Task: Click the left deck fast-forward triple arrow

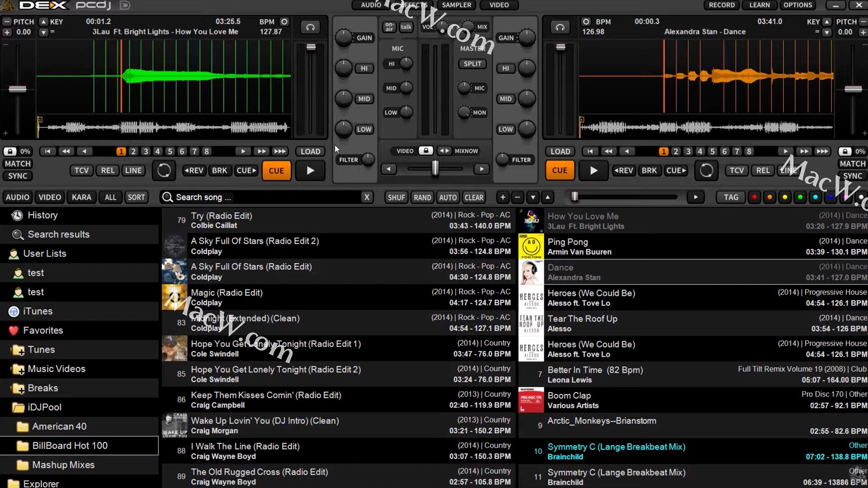Action: coord(280,152)
